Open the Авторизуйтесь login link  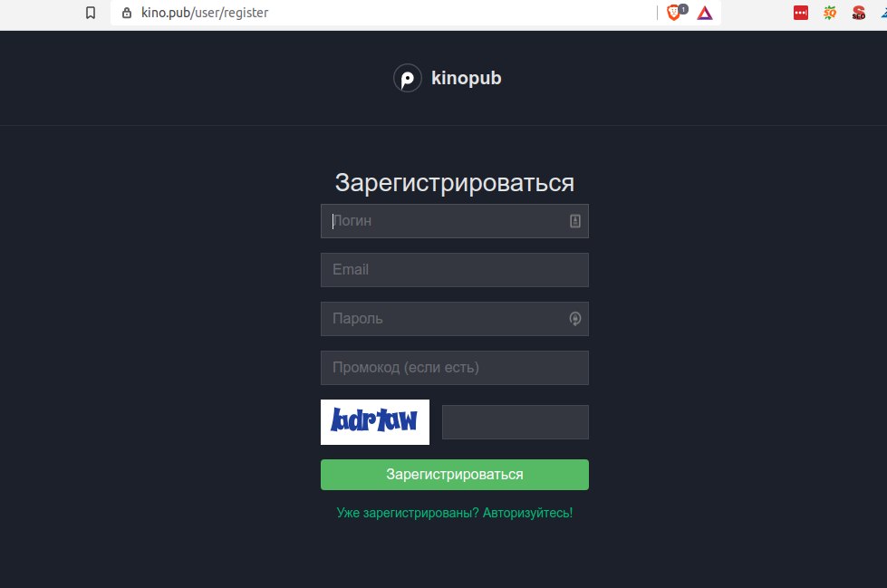pos(528,513)
